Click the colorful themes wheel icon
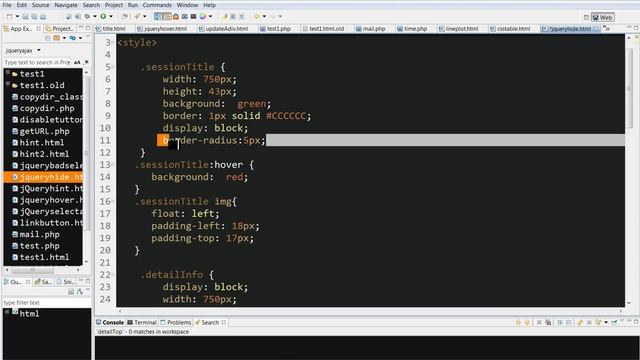 [203, 16]
